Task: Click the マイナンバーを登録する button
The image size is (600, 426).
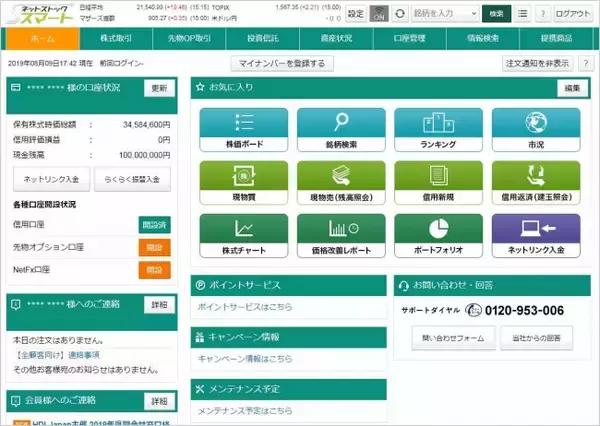Action: point(281,63)
